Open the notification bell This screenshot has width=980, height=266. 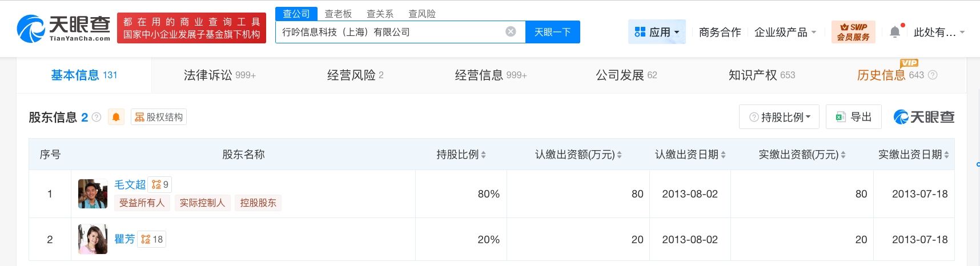pos(895,33)
